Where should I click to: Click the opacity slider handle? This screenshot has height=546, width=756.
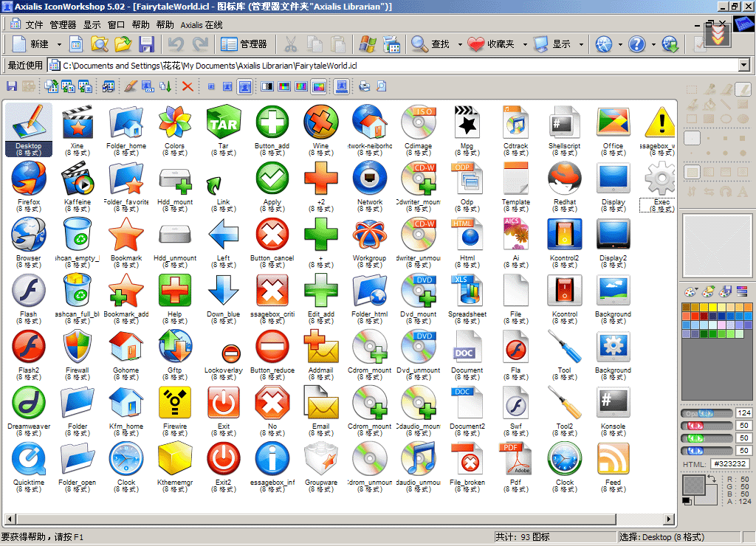click(x=705, y=413)
